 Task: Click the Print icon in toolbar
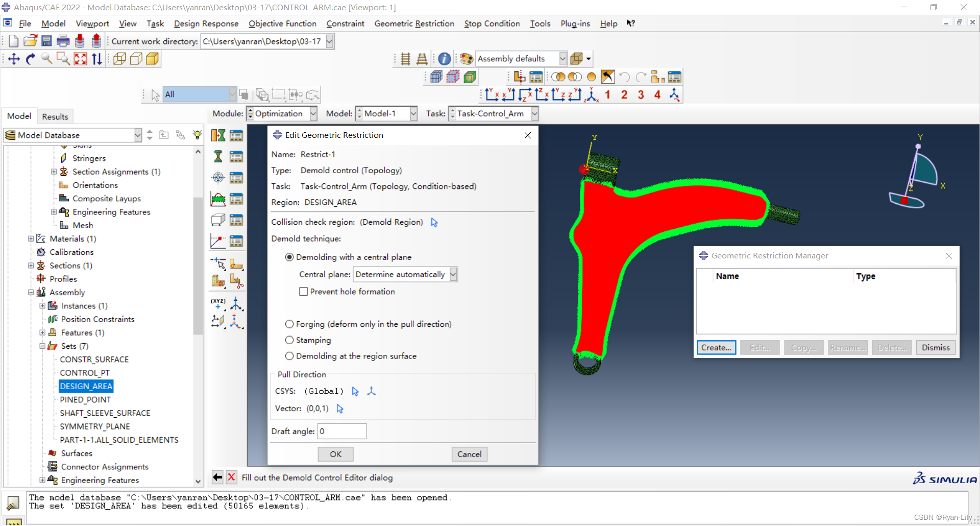point(63,41)
